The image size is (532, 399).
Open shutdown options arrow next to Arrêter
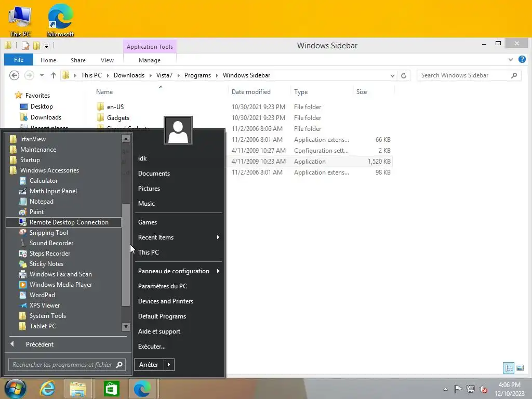click(x=169, y=365)
